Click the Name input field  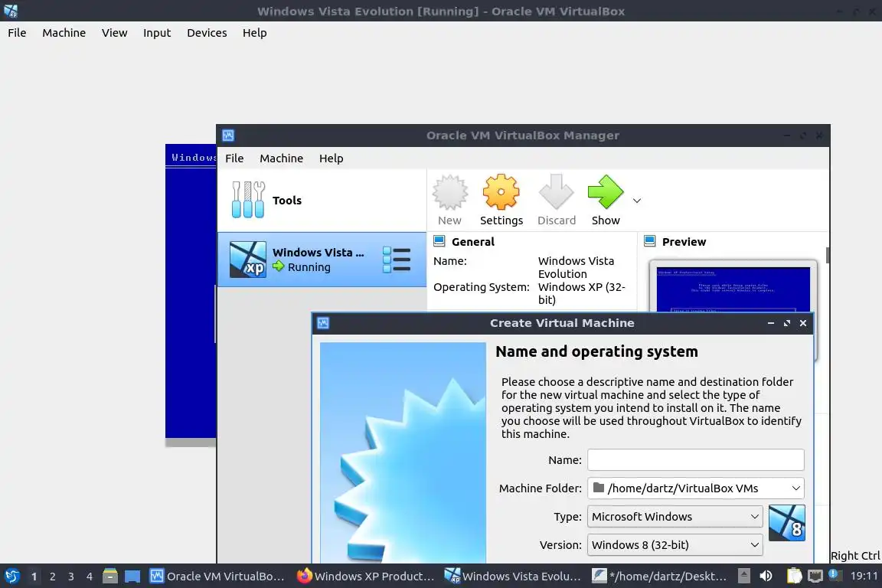point(695,459)
